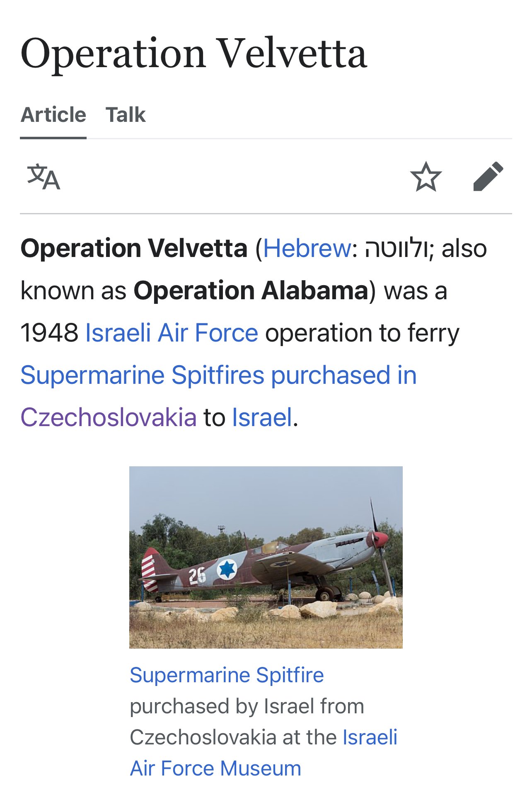Switch to the Talk tab

tap(126, 115)
